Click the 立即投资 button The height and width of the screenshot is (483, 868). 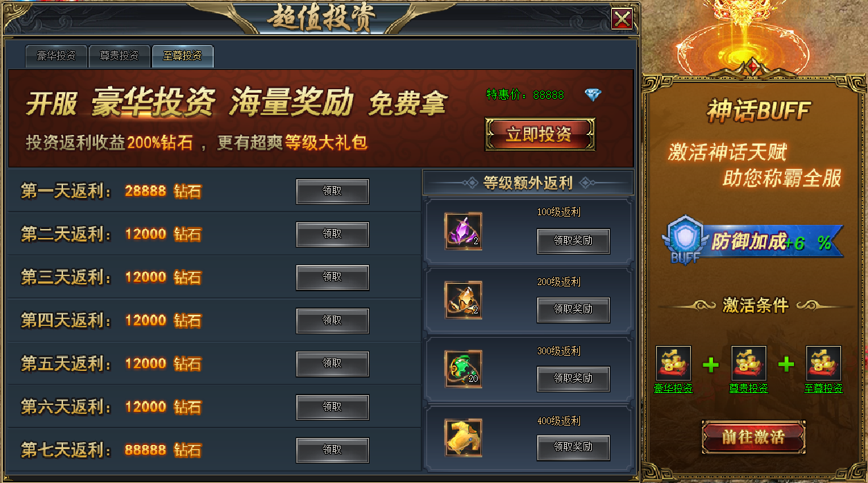(x=540, y=134)
